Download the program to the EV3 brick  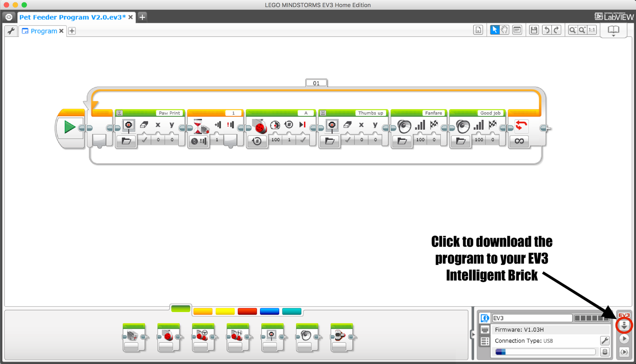[624, 325]
